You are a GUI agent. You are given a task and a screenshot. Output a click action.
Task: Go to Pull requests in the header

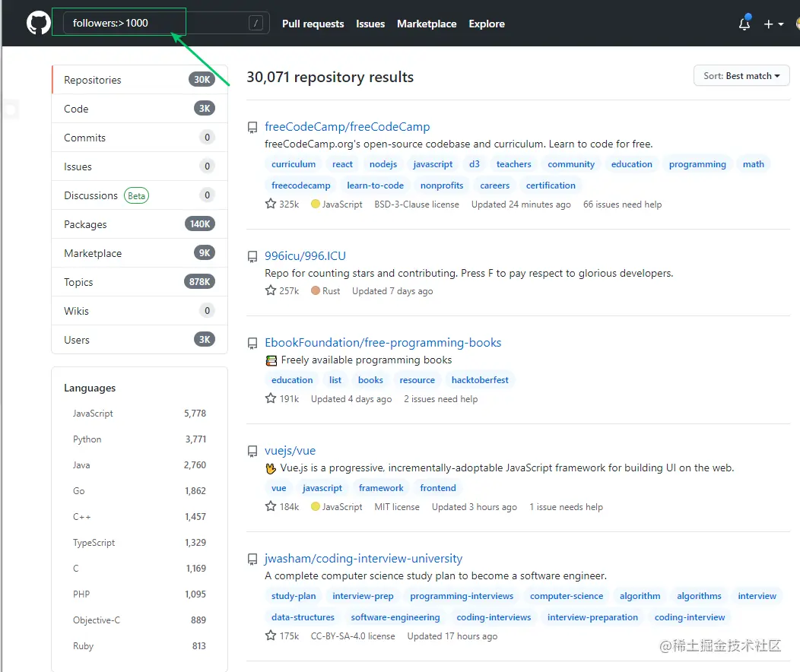(x=313, y=24)
